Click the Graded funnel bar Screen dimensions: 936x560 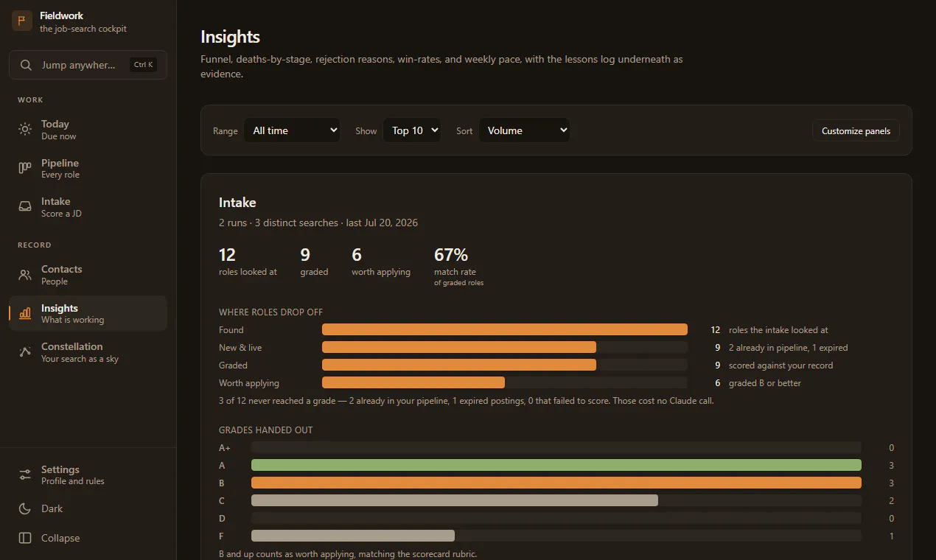459,365
